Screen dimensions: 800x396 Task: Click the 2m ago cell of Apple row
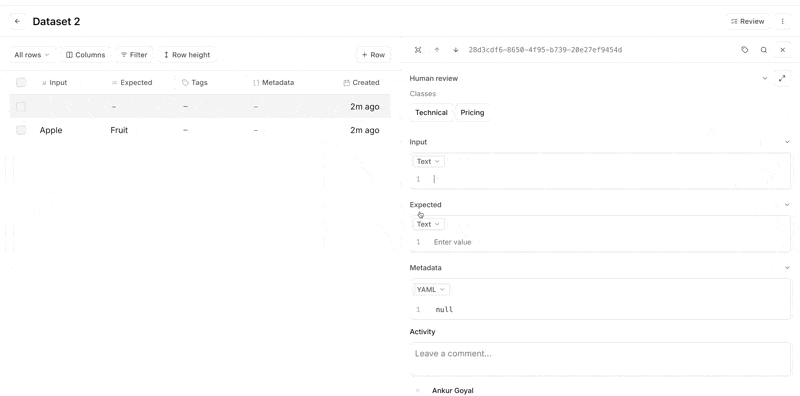coord(364,130)
